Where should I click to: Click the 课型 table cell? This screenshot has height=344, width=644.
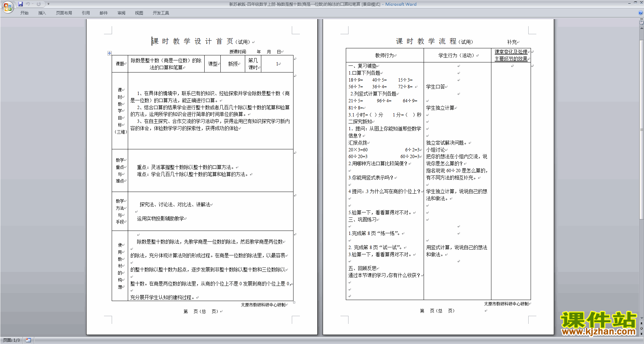click(213, 64)
